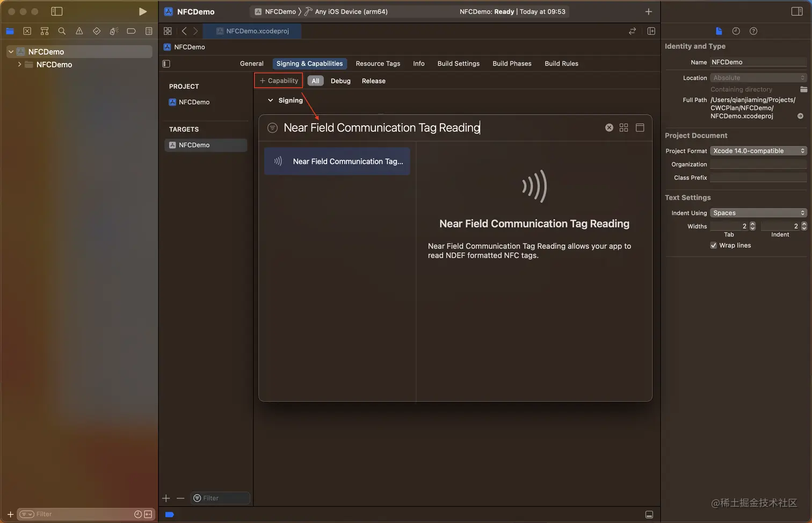This screenshot has height=523, width=812.
Task: Open the Symbol navigator
Action: tap(45, 31)
